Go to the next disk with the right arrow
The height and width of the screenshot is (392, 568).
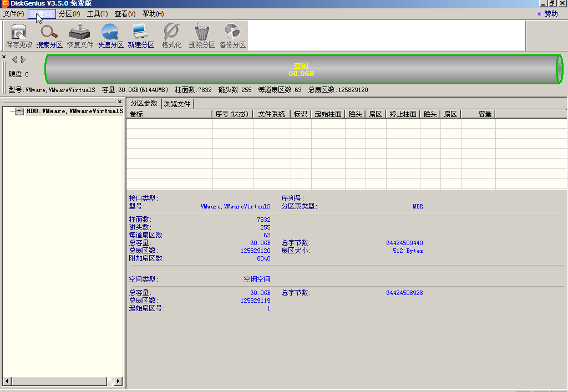pos(23,59)
